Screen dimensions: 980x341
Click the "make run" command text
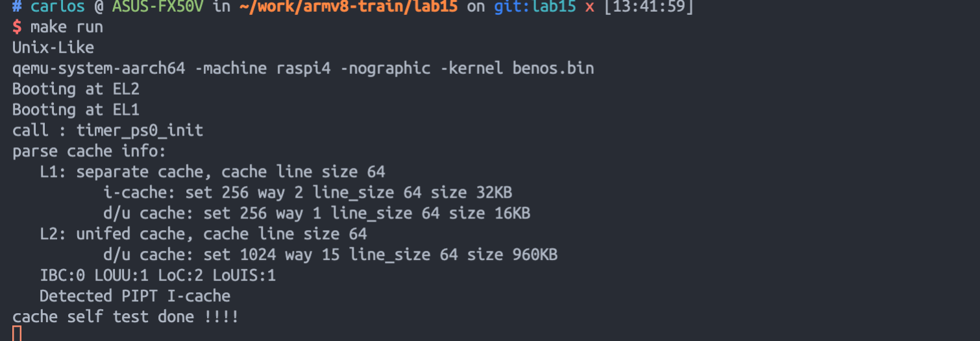coord(67,27)
